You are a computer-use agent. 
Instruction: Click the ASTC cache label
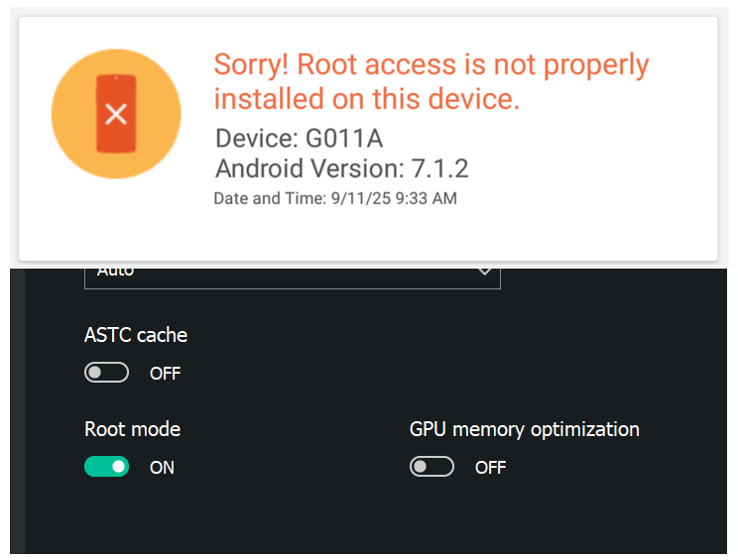click(136, 335)
